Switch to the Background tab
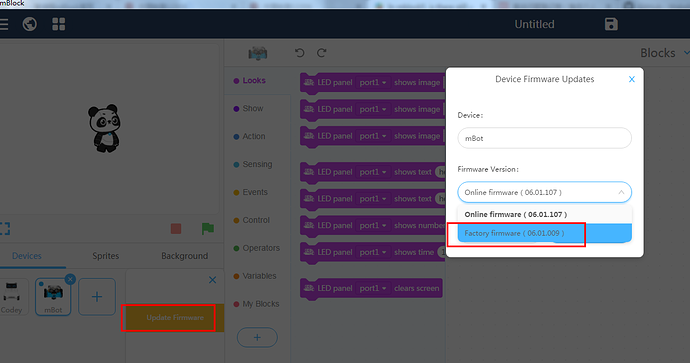Screen dimensions: 690x363 point(184,256)
